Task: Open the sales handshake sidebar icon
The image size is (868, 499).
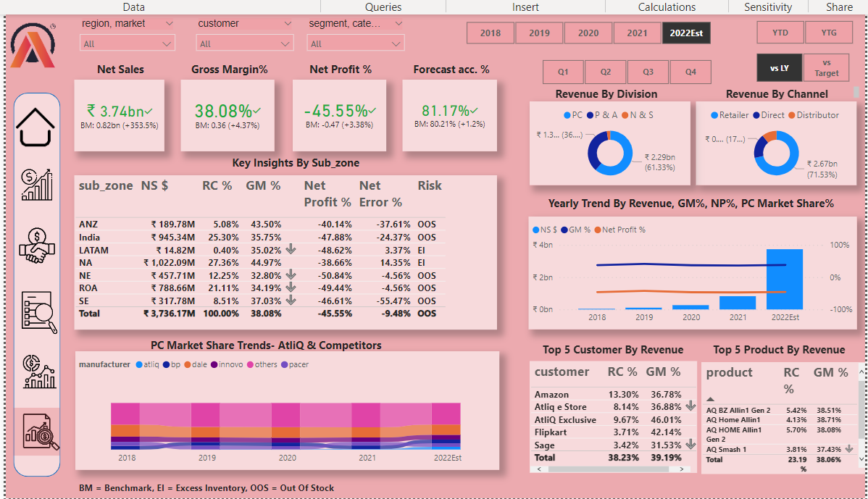Action: point(37,245)
